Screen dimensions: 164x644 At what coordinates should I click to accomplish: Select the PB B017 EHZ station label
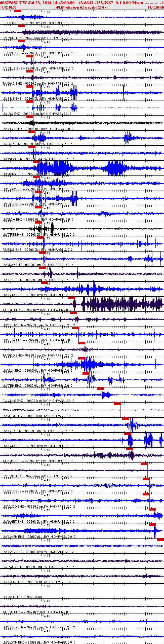click(x=38, y=491)
